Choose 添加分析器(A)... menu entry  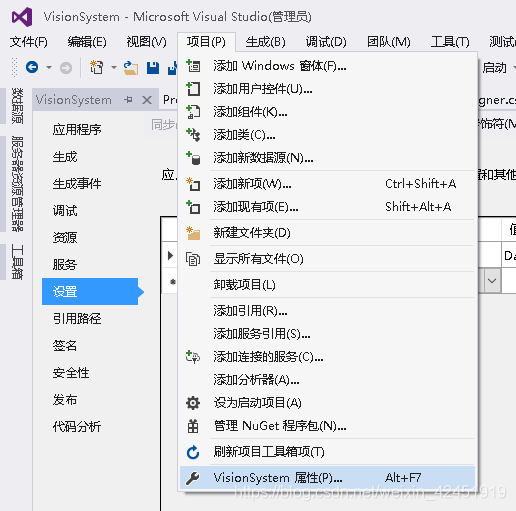(x=327, y=380)
